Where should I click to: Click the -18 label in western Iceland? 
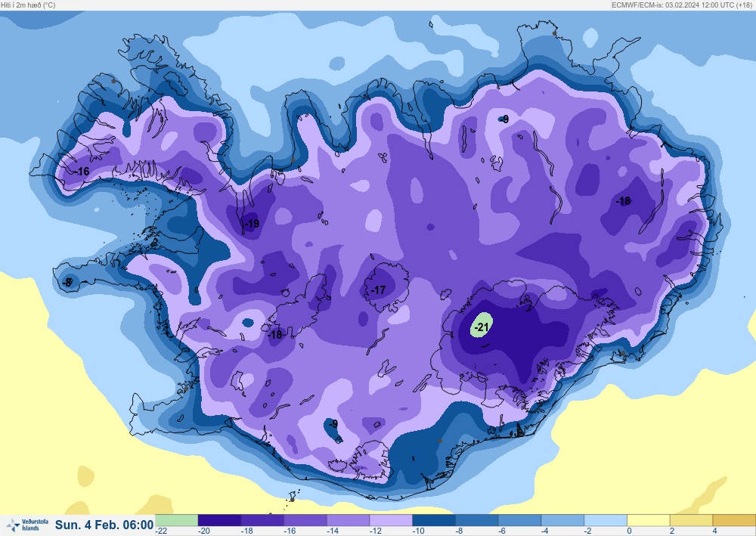[x=275, y=334]
